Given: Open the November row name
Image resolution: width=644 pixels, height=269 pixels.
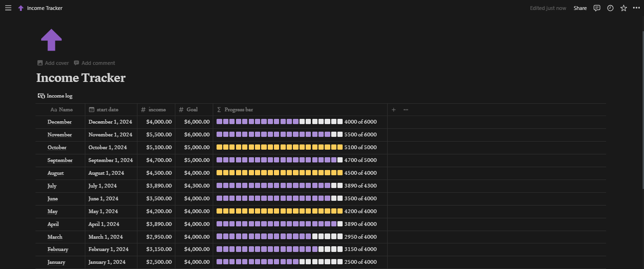Looking at the screenshot, I should coord(60,135).
